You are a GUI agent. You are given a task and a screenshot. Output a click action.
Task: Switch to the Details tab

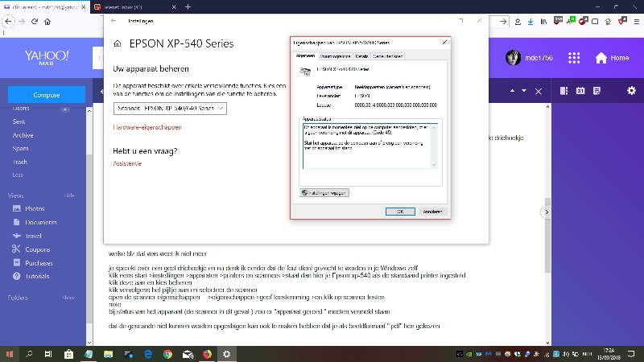pos(361,56)
